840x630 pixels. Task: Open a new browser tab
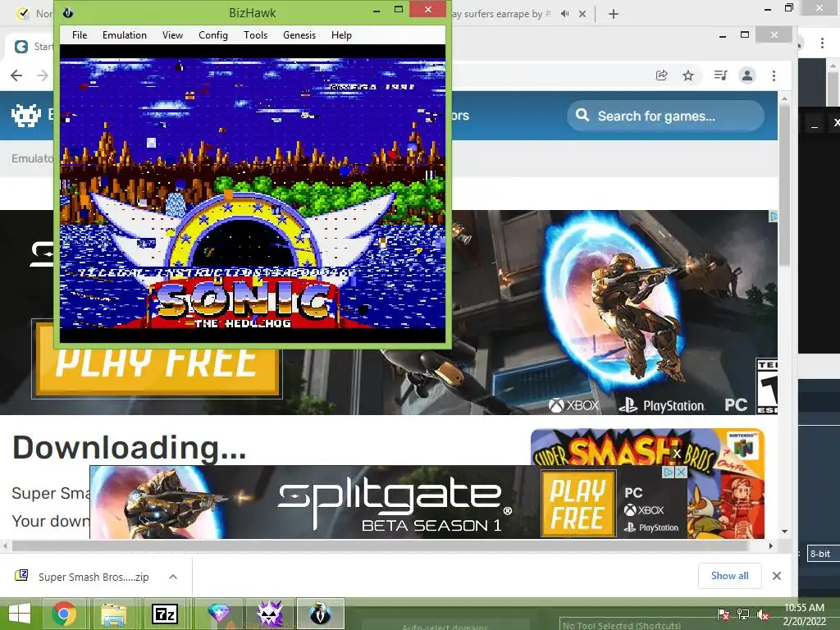pos(614,14)
